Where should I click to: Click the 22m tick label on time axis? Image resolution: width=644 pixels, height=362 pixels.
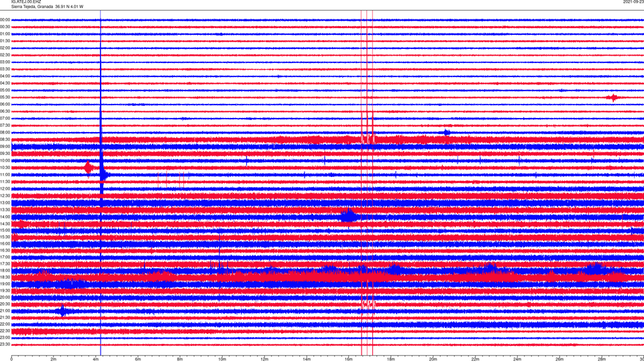click(x=475, y=359)
